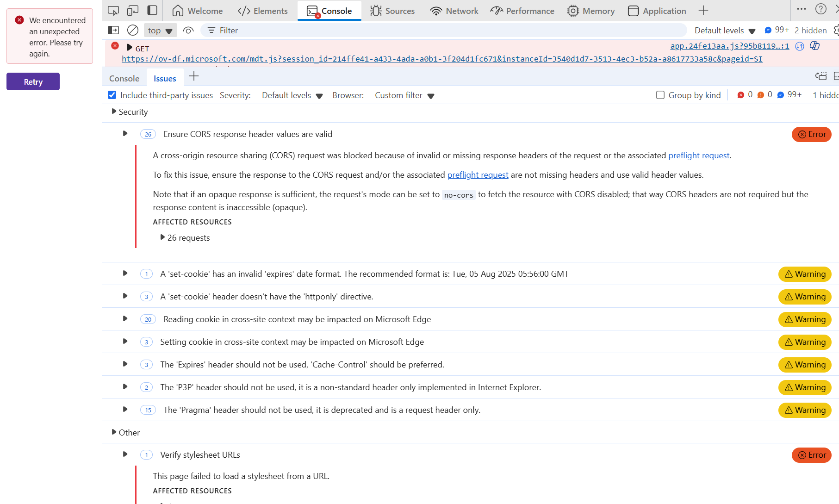839x504 pixels.
Task: Show console sidebar icon
Action: [113, 30]
